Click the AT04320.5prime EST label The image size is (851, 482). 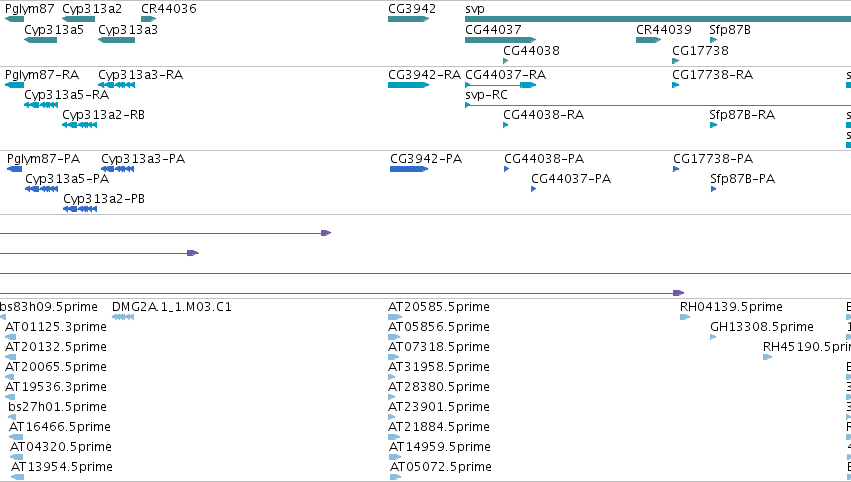click(x=61, y=447)
